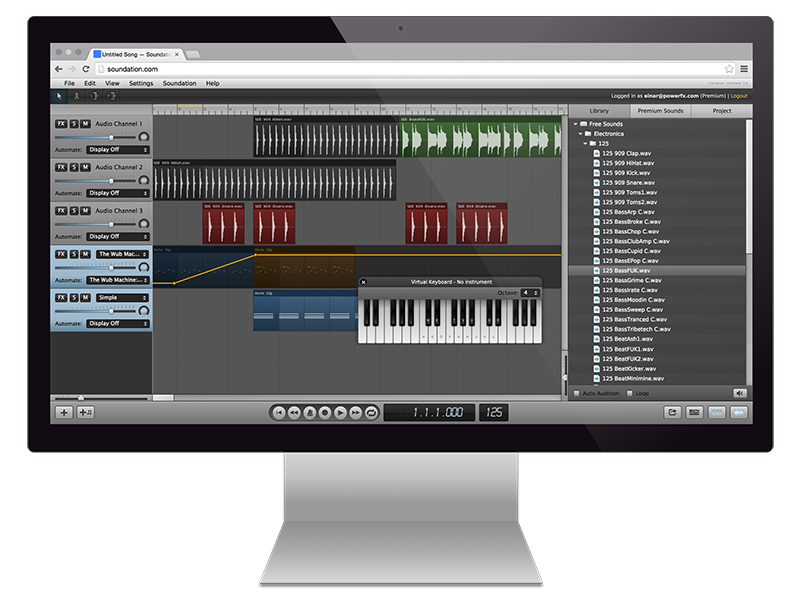Adjust the timeline zoom slider
Image resolution: width=800 pixels, height=616 pixels.
[81, 398]
